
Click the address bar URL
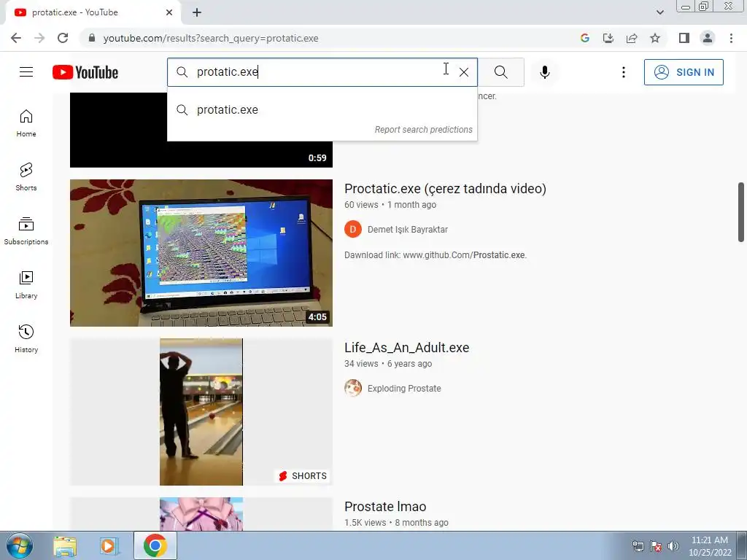211,38
